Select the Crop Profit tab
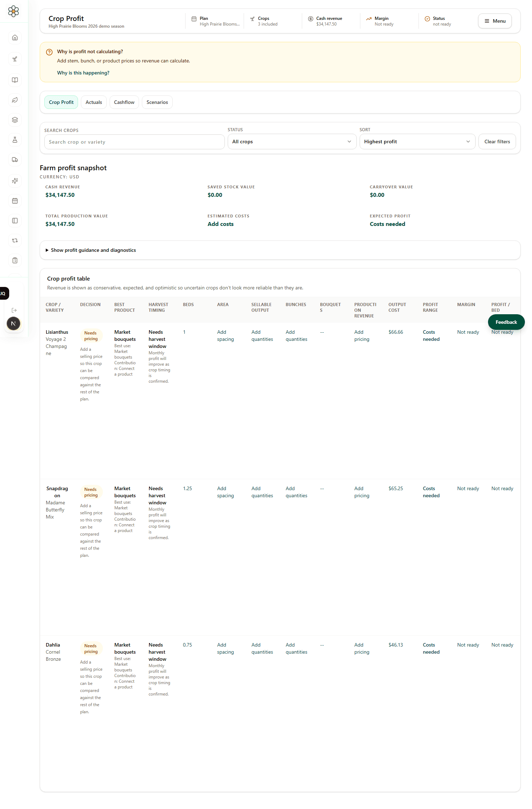 (x=61, y=102)
